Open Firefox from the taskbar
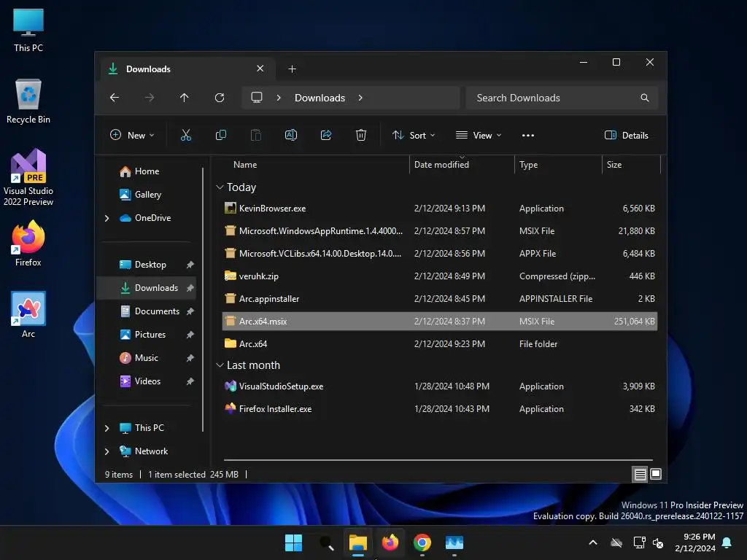 point(390,542)
